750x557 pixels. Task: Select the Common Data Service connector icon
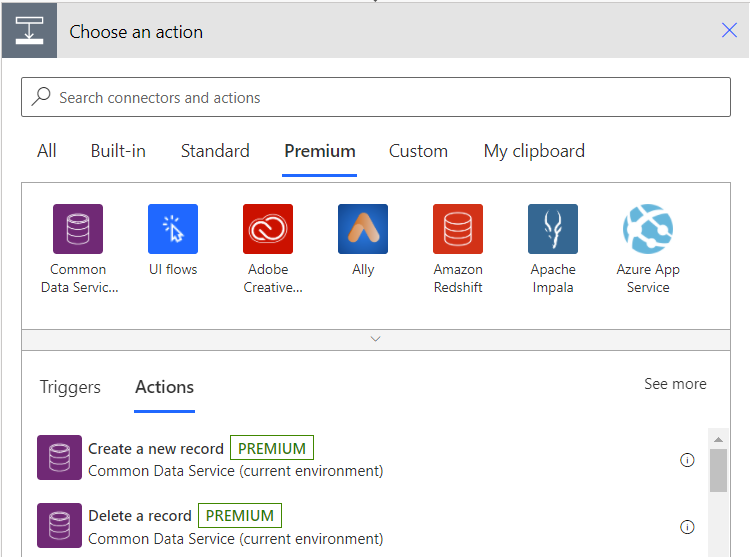[x=78, y=229]
